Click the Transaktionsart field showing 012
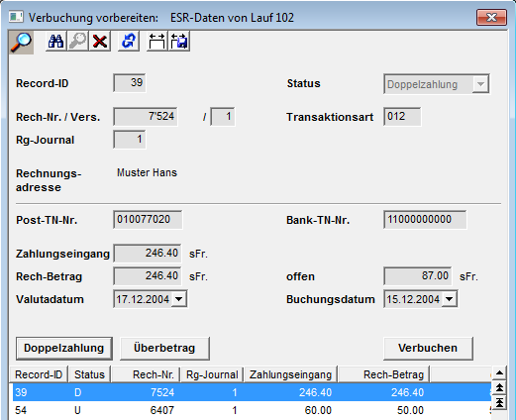Screen dimensions: 516x420 (402, 117)
